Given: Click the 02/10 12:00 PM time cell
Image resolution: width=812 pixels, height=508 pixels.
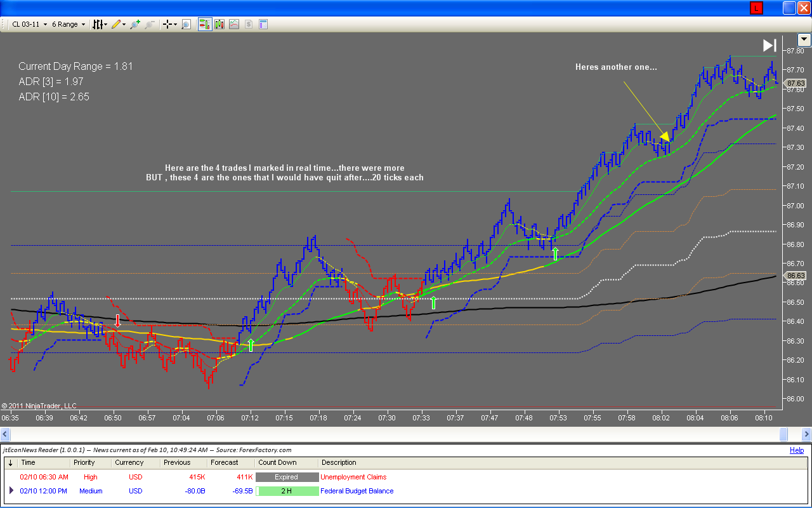Looking at the screenshot, I should (44, 491).
